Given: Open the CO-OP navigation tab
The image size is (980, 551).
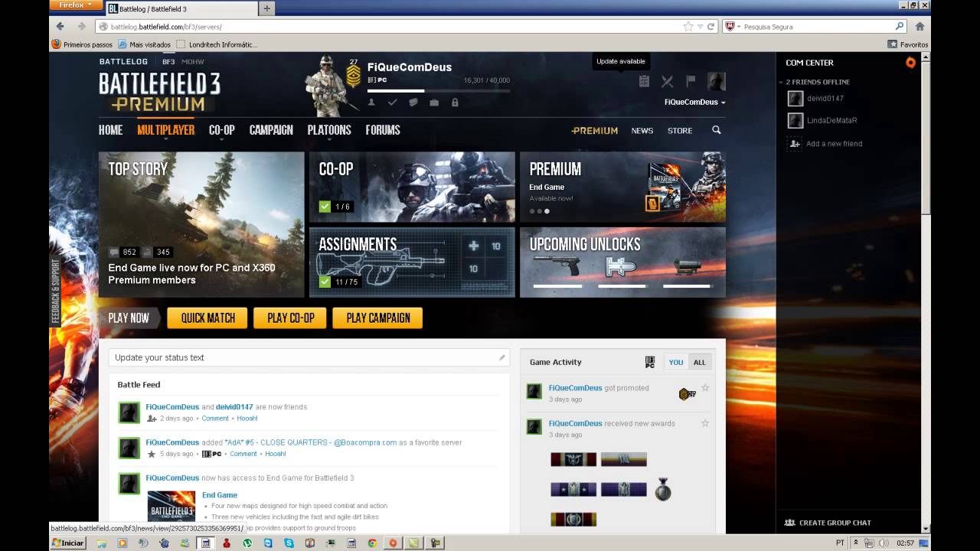Looking at the screenshot, I should (222, 130).
